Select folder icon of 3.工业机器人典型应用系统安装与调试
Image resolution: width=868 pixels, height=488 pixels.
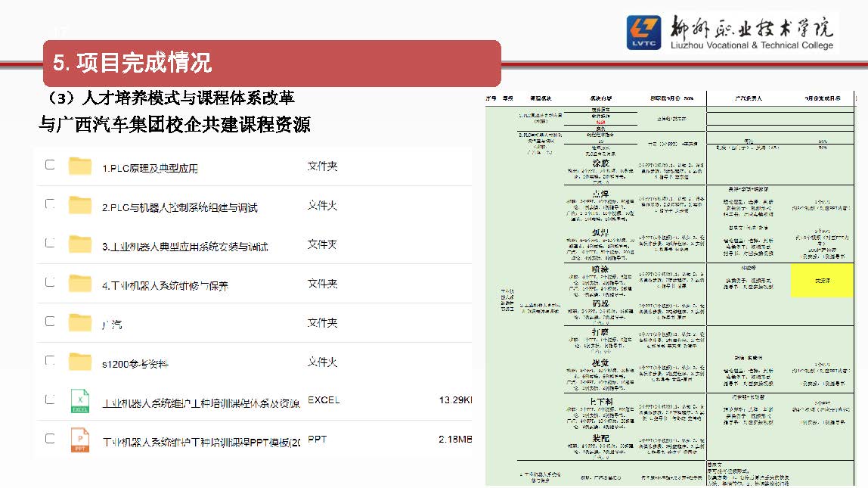(x=80, y=244)
